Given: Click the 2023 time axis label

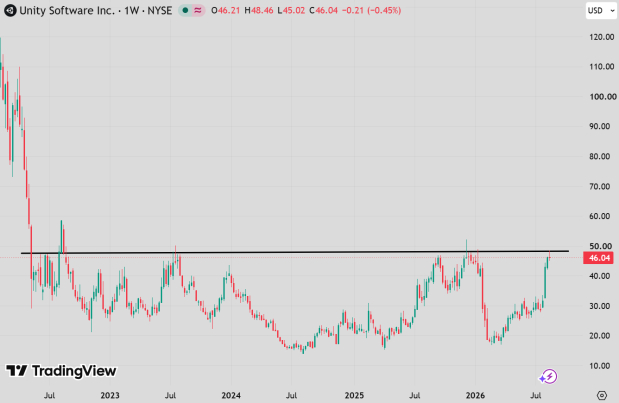Looking at the screenshot, I should pyautogui.click(x=110, y=395).
